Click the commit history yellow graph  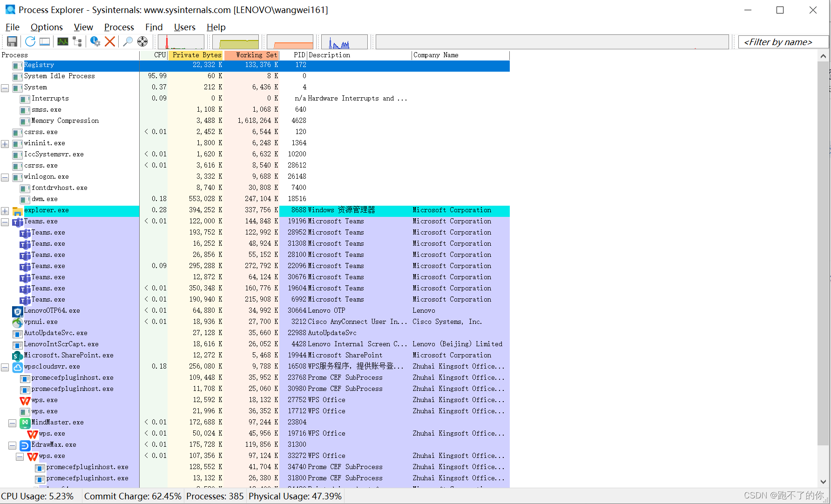[236, 41]
